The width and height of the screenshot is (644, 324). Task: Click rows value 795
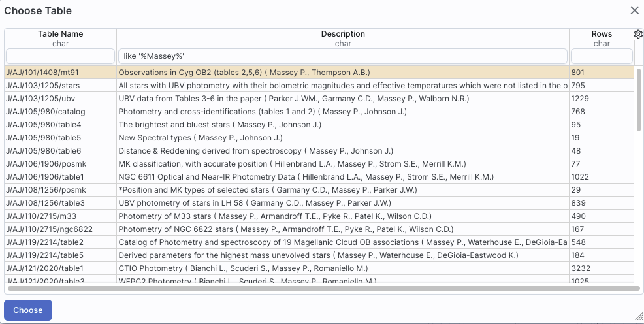(578, 86)
